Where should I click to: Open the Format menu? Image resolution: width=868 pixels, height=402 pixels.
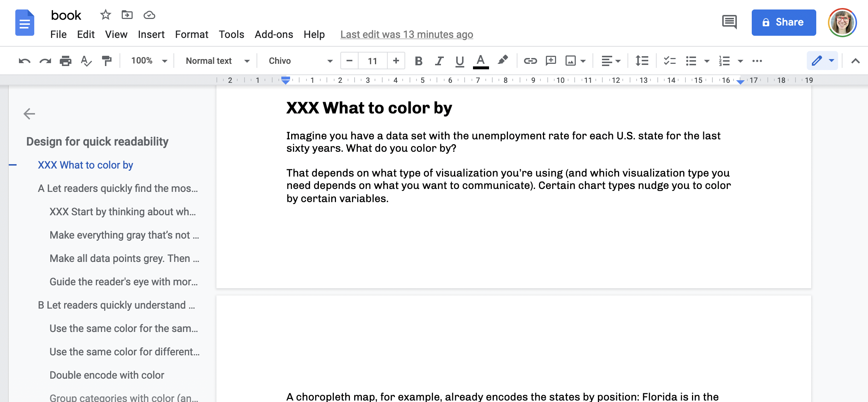pyautogui.click(x=191, y=34)
